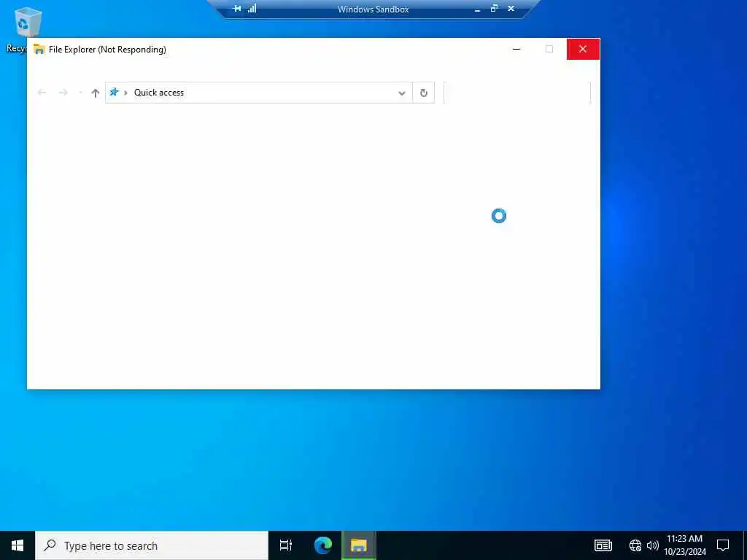Click the Show desktop strip
Screen dimensions: 747x560
(745, 545)
